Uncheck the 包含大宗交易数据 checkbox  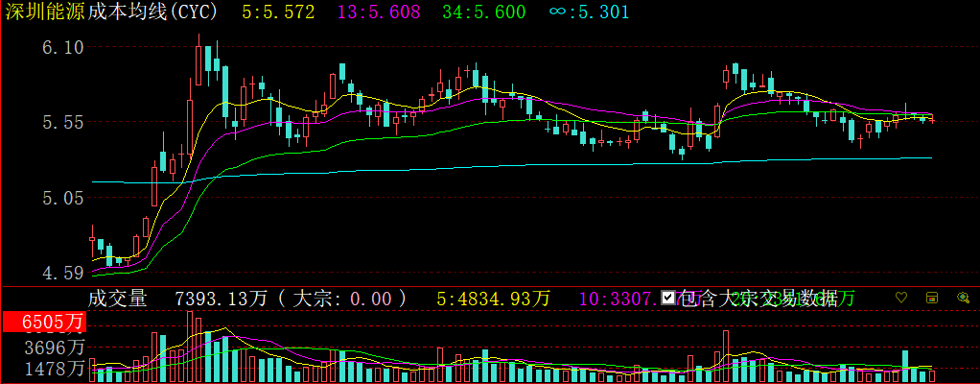pos(668,299)
